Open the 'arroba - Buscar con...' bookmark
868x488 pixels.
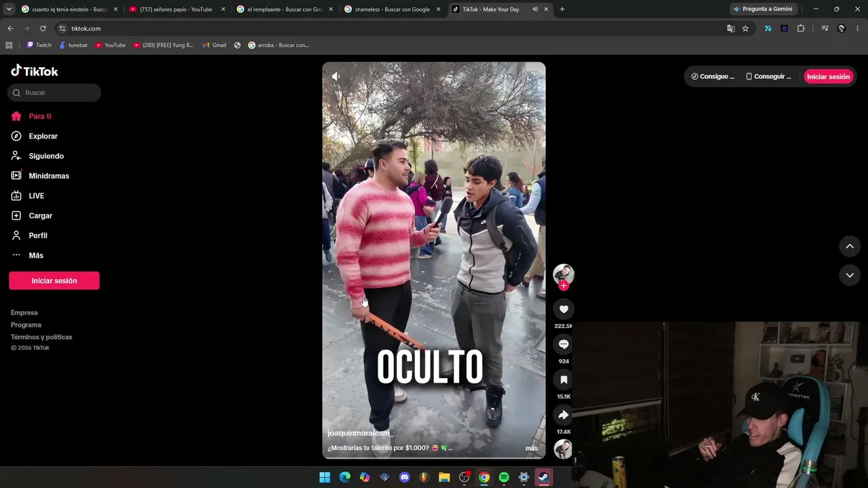click(279, 45)
